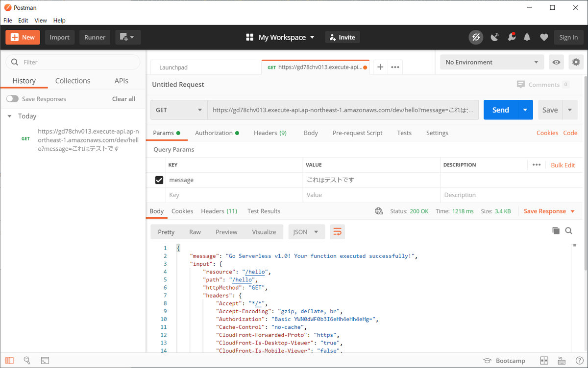Screen dimensions: 588x368
Task: Open the Comments panel
Action: point(542,85)
